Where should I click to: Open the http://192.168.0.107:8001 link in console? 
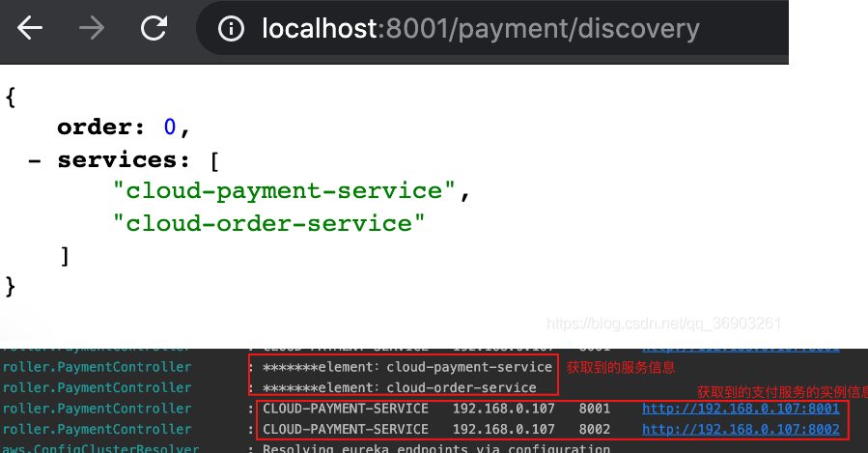click(741, 409)
